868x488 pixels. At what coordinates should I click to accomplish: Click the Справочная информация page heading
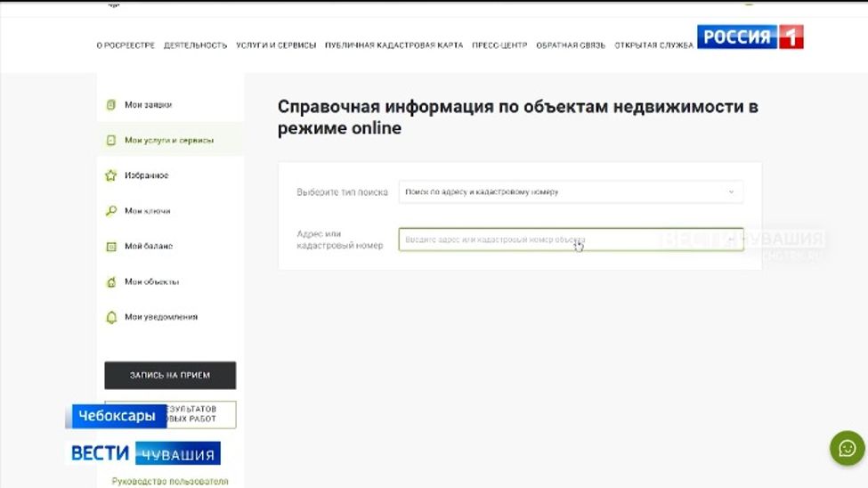[517, 117]
